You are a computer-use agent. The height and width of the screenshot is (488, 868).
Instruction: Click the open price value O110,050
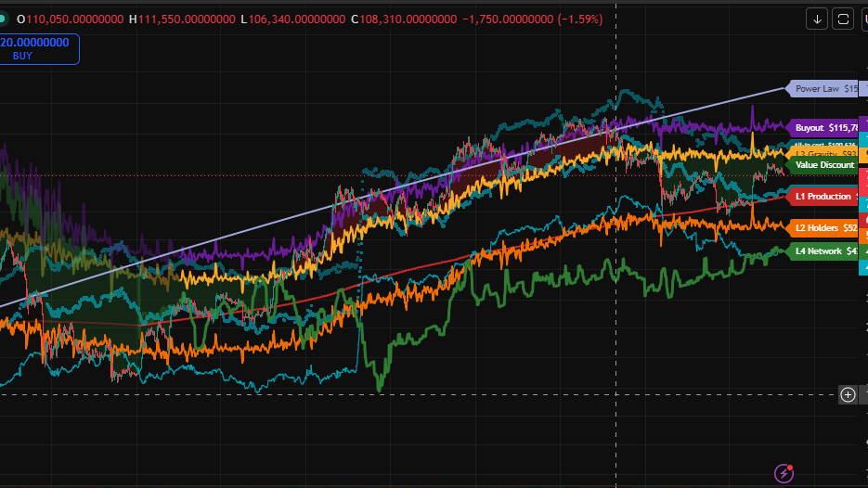click(70, 19)
